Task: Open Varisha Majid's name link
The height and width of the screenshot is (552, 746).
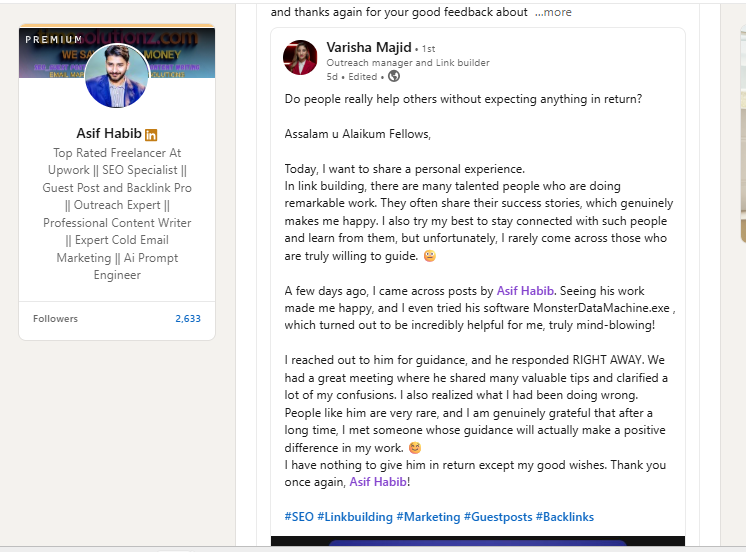Action: (368, 47)
